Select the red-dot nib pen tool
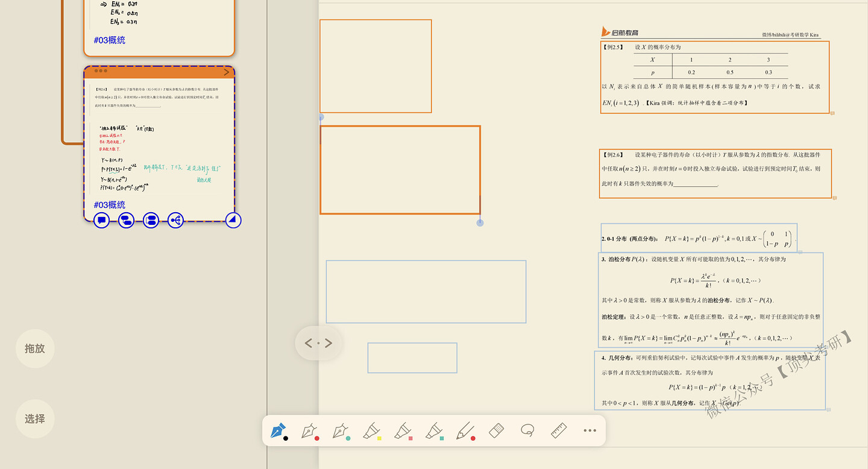 [310, 431]
